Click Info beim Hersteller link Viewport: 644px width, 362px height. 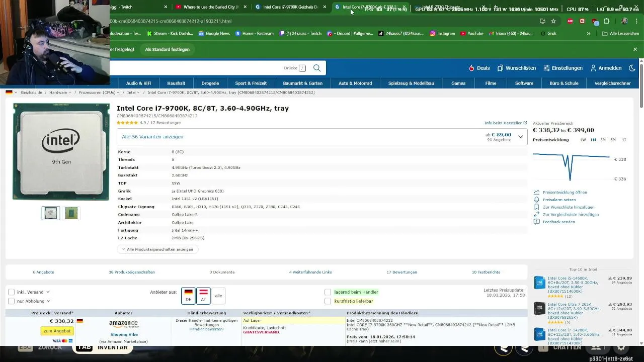(506, 123)
